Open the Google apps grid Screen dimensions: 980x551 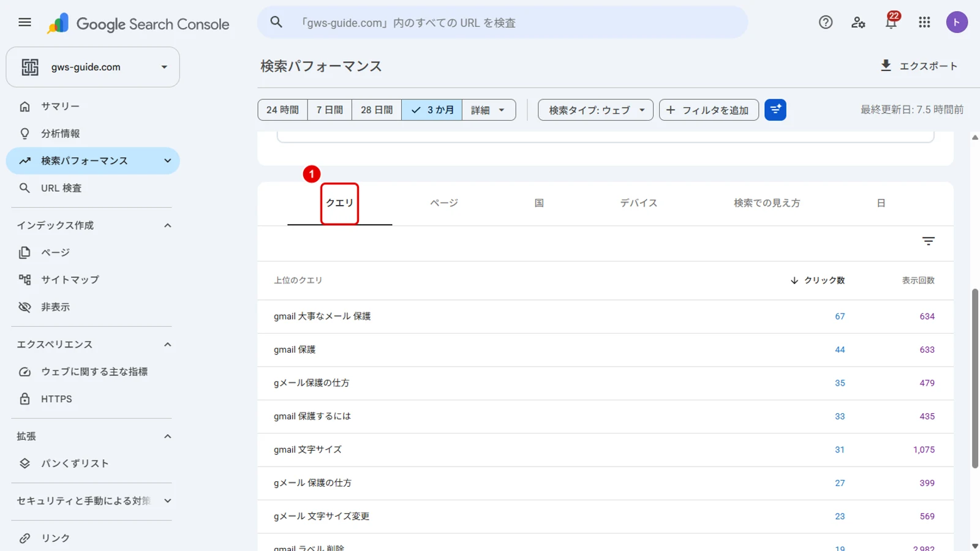(x=924, y=23)
